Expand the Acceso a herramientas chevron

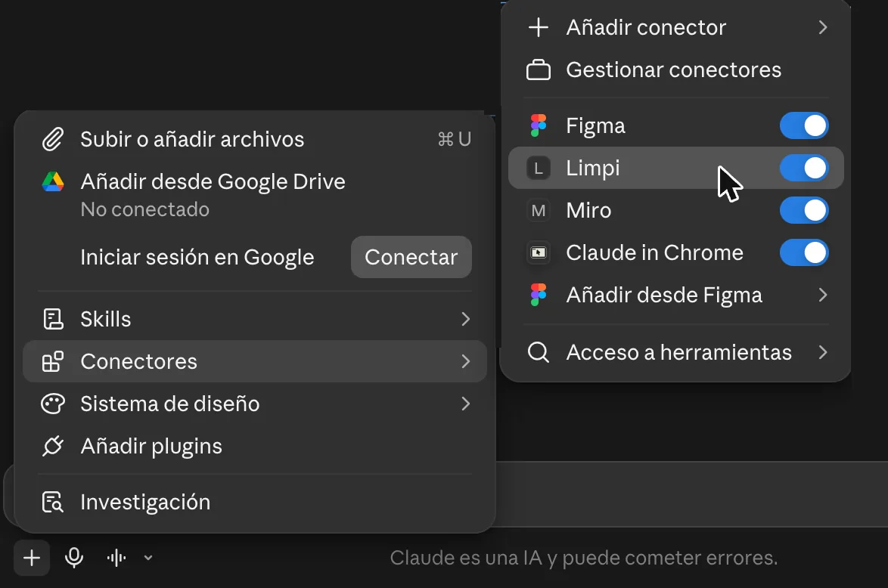[x=823, y=352]
